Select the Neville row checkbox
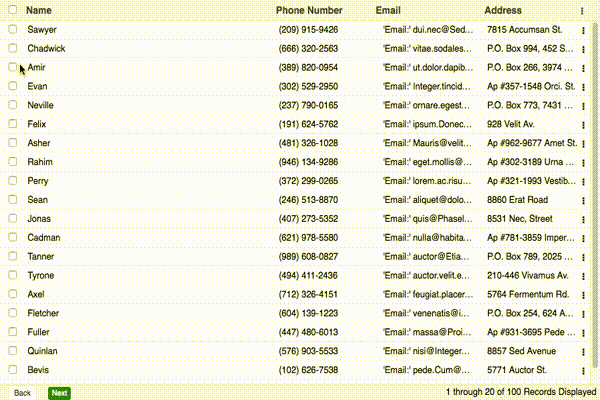This screenshot has width=600, height=400. tap(13, 105)
